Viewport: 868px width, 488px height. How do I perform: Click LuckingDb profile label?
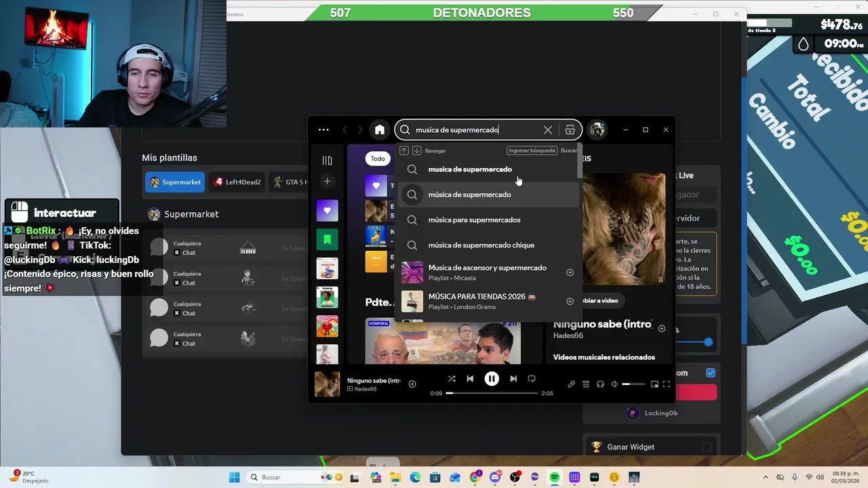(x=660, y=413)
